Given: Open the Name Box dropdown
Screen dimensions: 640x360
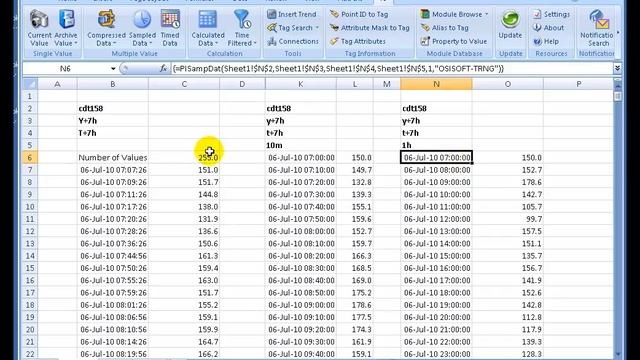Looking at the screenshot, I should click(x=113, y=69).
